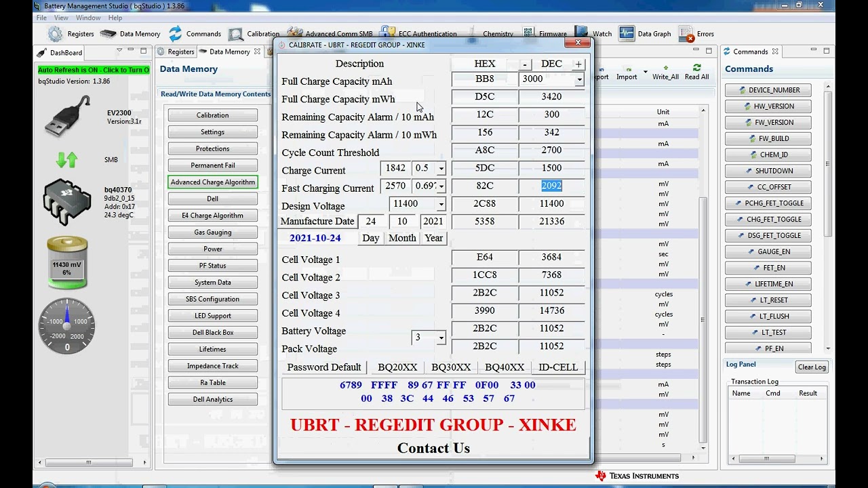Click the ID-CELL button
This screenshot has height=488, width=868.
point(558,367)
